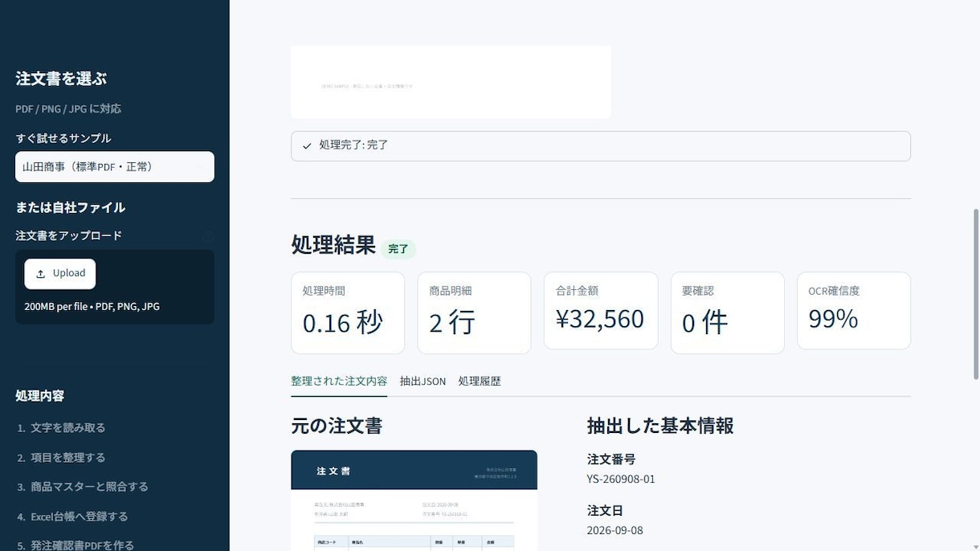Click the 合計金額 metric label
The width and height of the screenshot is (980, 551).
click(577, 291)
